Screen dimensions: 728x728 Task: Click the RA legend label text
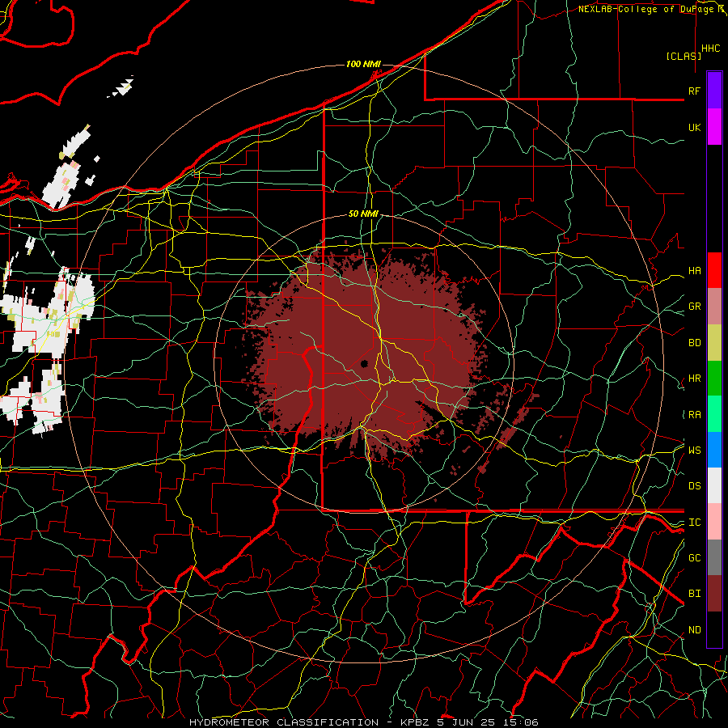694,415
